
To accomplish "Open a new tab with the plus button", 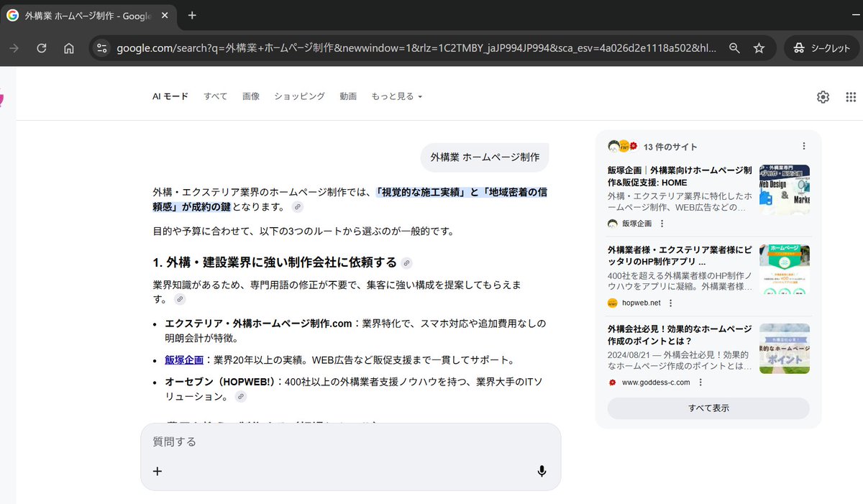I will point(192,15).
